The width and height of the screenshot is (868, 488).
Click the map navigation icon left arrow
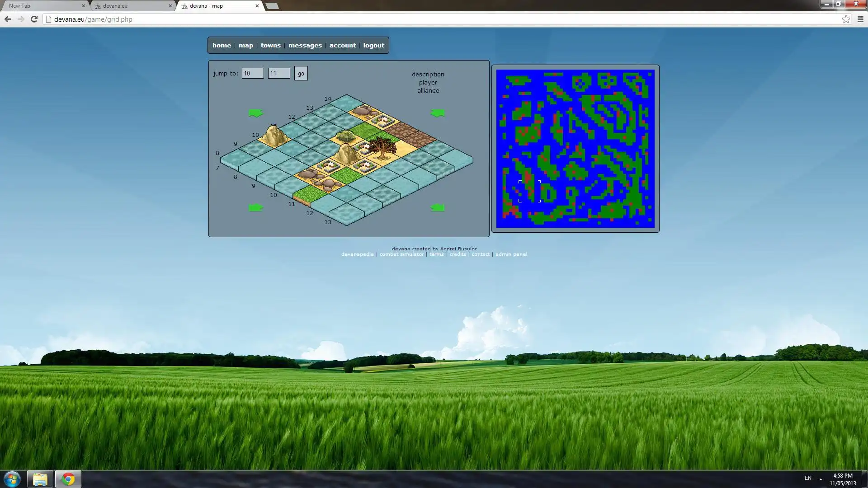[x=255, y=113]
